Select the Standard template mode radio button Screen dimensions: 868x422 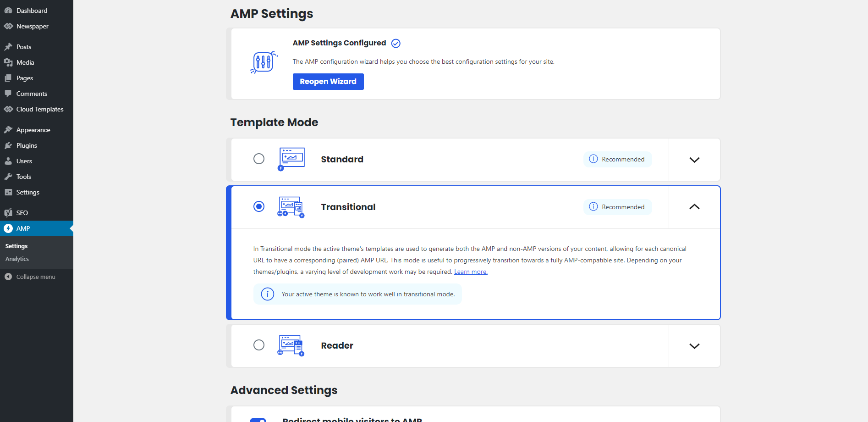click(259, 159)
